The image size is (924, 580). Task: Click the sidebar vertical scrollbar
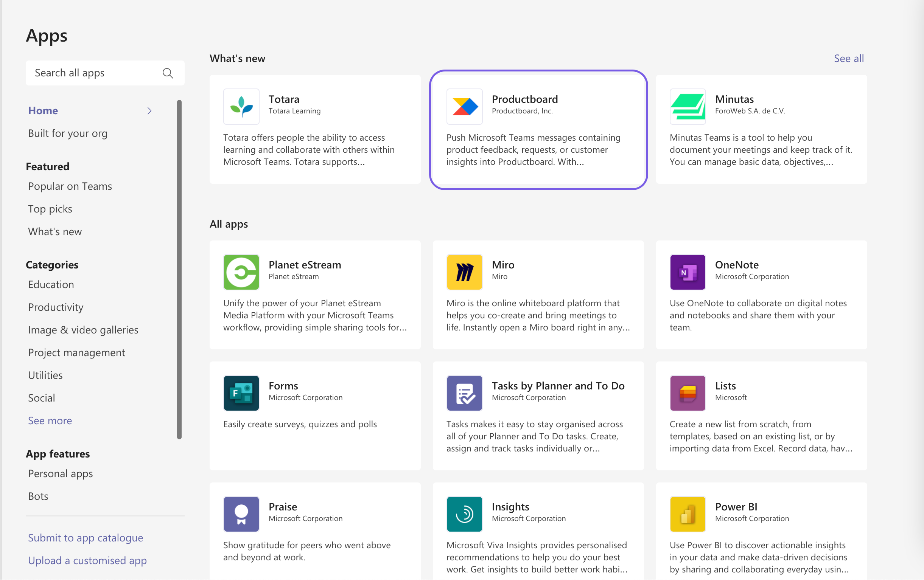[179, 269]
